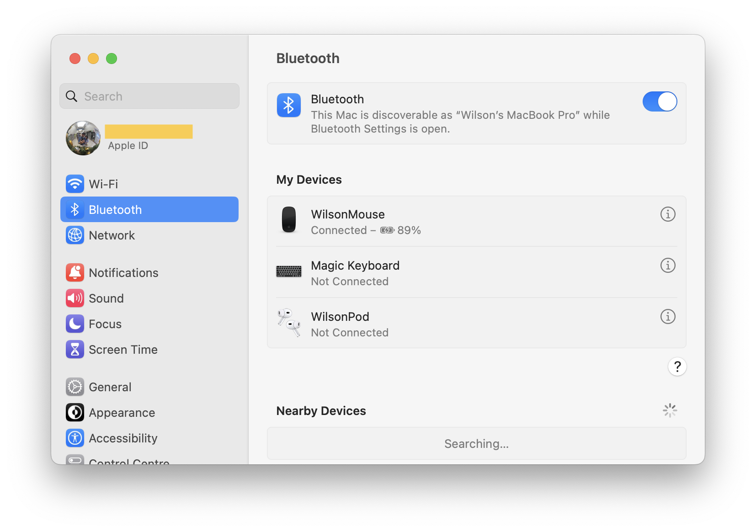
Task: Open General gear icon in sidebar
Action: tap(75, 387)
